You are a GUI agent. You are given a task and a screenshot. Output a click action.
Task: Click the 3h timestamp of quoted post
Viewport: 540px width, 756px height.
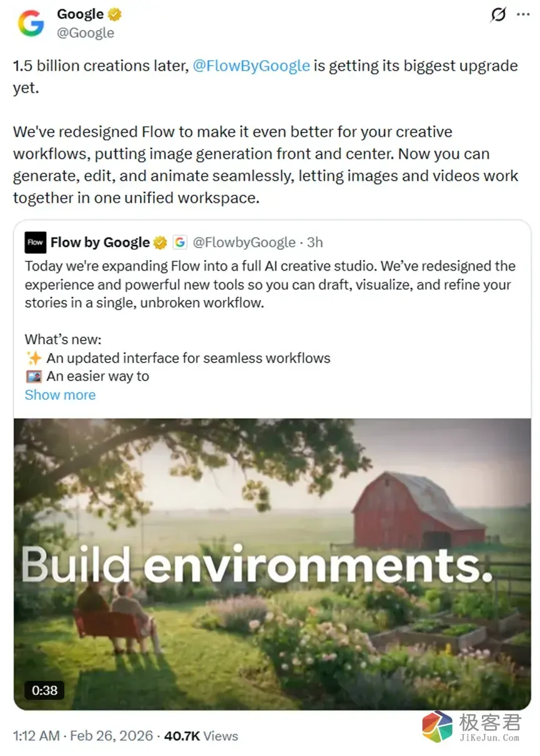(315, 242)
